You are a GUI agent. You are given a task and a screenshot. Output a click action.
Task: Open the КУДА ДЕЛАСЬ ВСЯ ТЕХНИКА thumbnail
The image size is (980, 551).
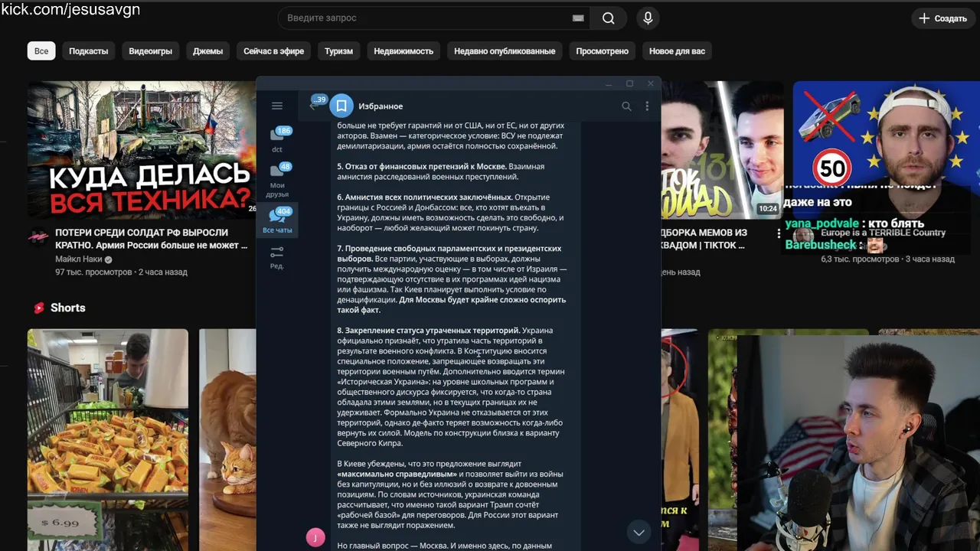coord(142,150)
